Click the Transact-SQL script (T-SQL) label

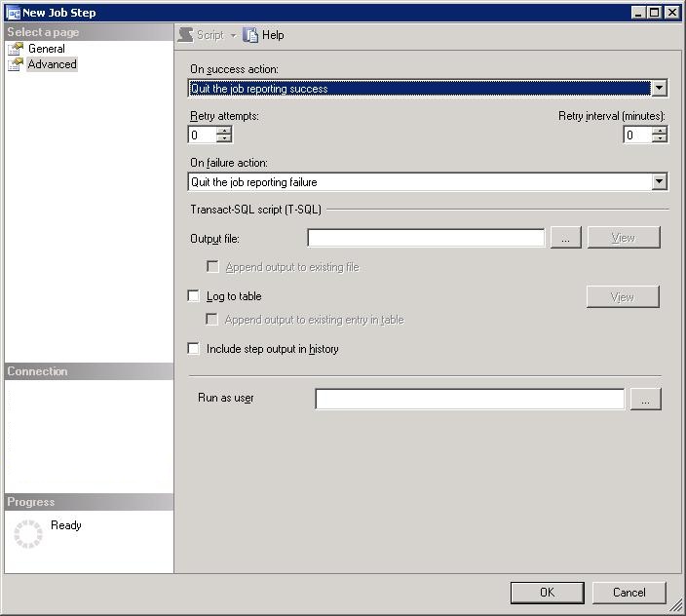pyautogui.click(x=256, y=210)
